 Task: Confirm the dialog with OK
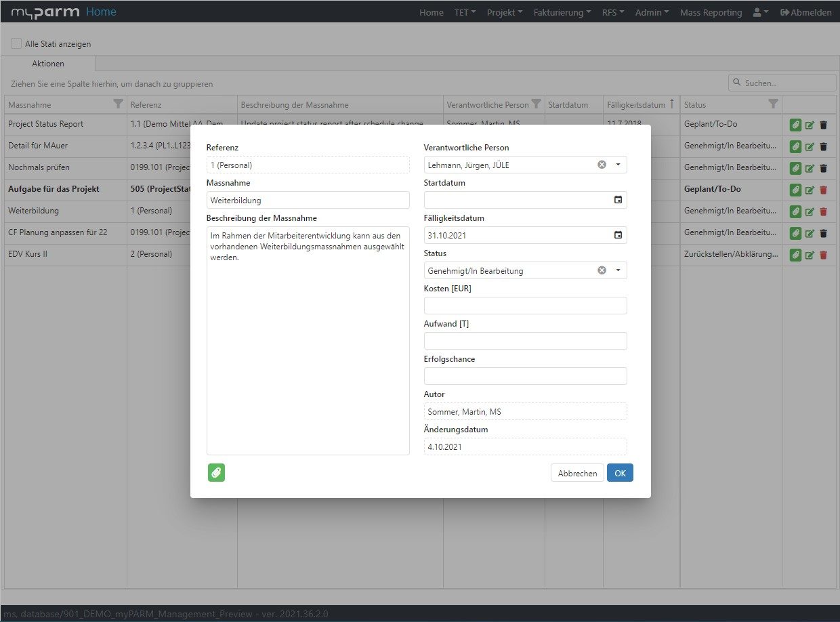(x=620, y=472)
